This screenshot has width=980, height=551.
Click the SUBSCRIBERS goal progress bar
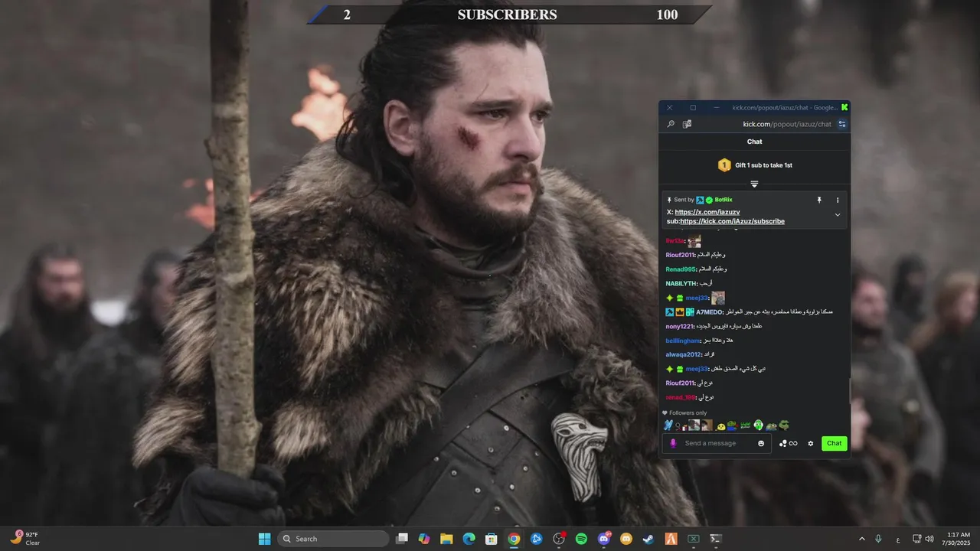pos(509,15)
